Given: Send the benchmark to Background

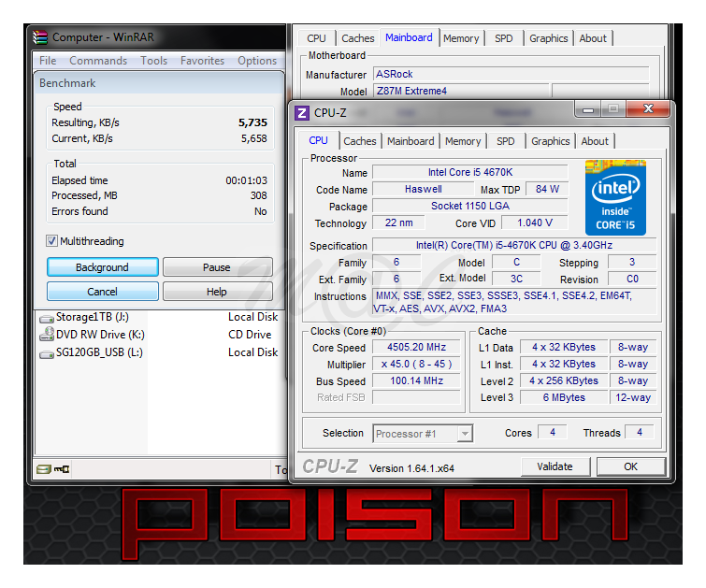Looking at the screenshot, I should (102, 267).
